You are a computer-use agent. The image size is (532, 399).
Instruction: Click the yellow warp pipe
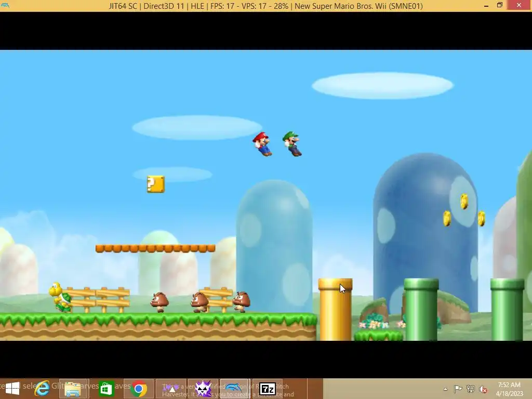coord(335,309)
